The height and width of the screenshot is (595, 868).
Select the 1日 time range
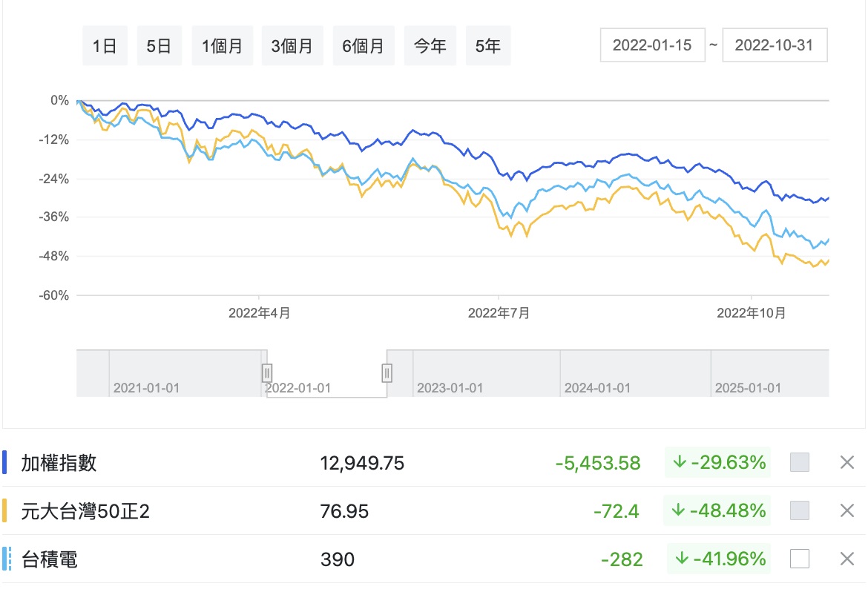[105, 46]
